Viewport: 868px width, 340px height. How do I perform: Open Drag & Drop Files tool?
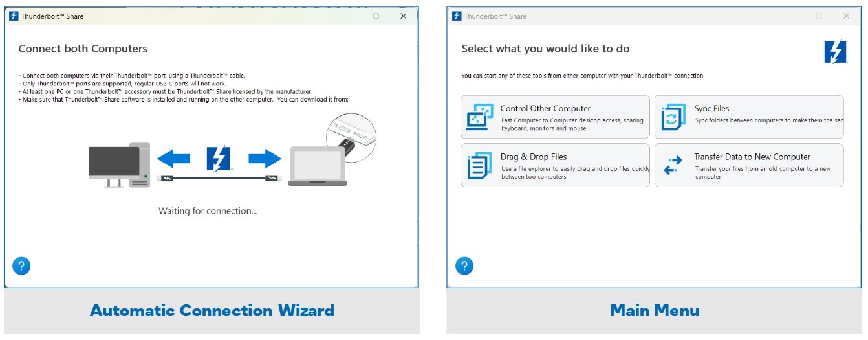pos(555,166)
